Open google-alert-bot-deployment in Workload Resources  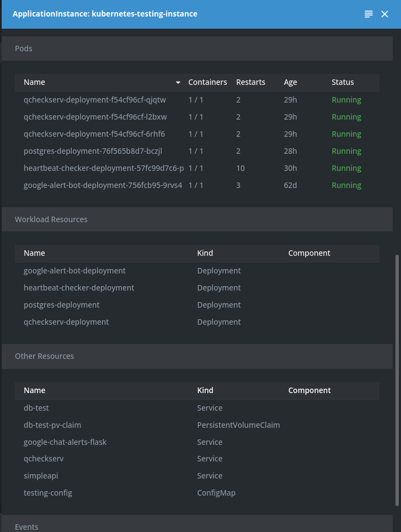pyautogui.click(x=74, y=270)
